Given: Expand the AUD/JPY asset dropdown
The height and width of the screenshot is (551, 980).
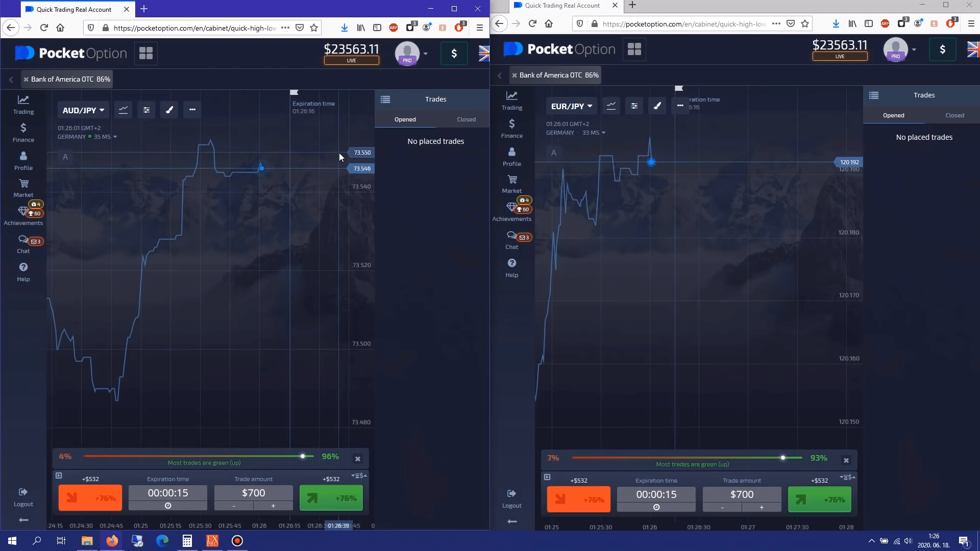Looking at the screenshot, I should tap(83, 110).
